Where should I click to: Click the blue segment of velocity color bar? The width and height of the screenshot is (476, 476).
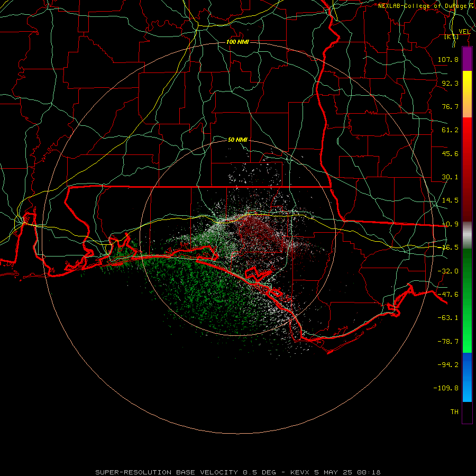tap(467, 377)
